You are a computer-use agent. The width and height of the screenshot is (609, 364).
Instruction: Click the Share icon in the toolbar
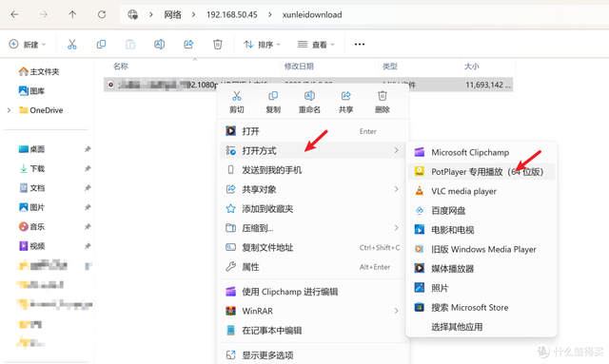coord(188,45)
